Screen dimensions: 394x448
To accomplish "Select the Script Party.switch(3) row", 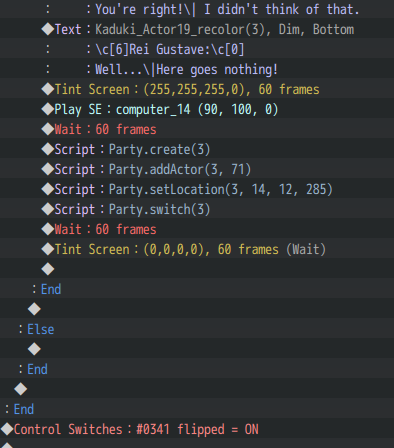I will pos(197,209).
